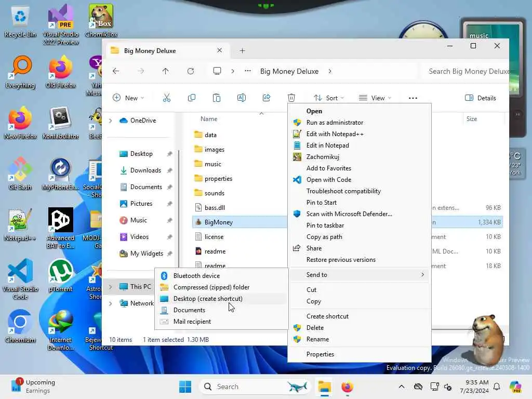
Task: Open the See more ellipsis in toolbar
Action: point(413,98)
